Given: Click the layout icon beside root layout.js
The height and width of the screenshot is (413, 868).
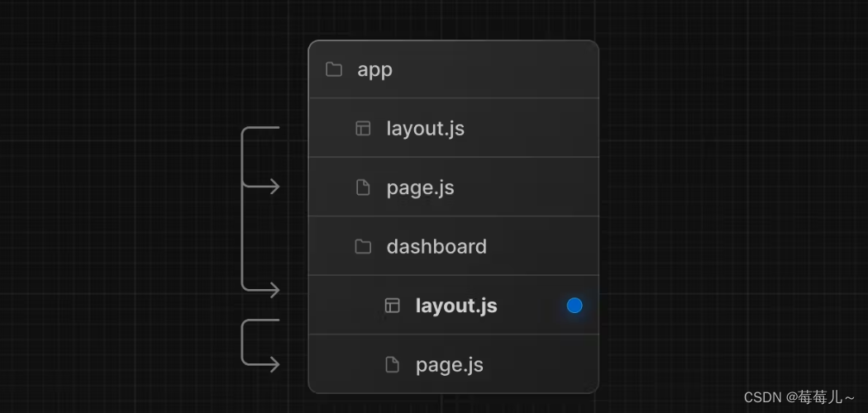Looking at the screenshot, I should click(363, 128).
